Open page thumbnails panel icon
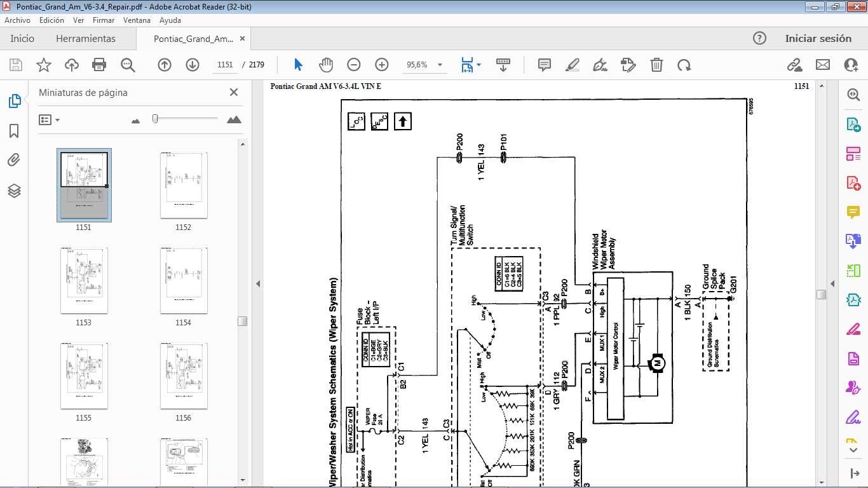The height and width of the screenshot is (488, 868). click(x=14, y=101)
